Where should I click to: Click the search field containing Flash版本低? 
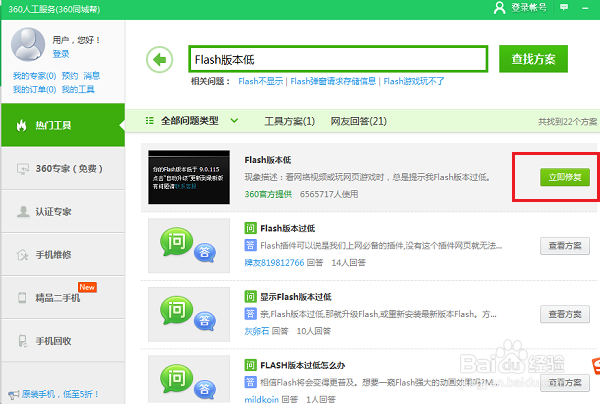[x=338, y=59]
